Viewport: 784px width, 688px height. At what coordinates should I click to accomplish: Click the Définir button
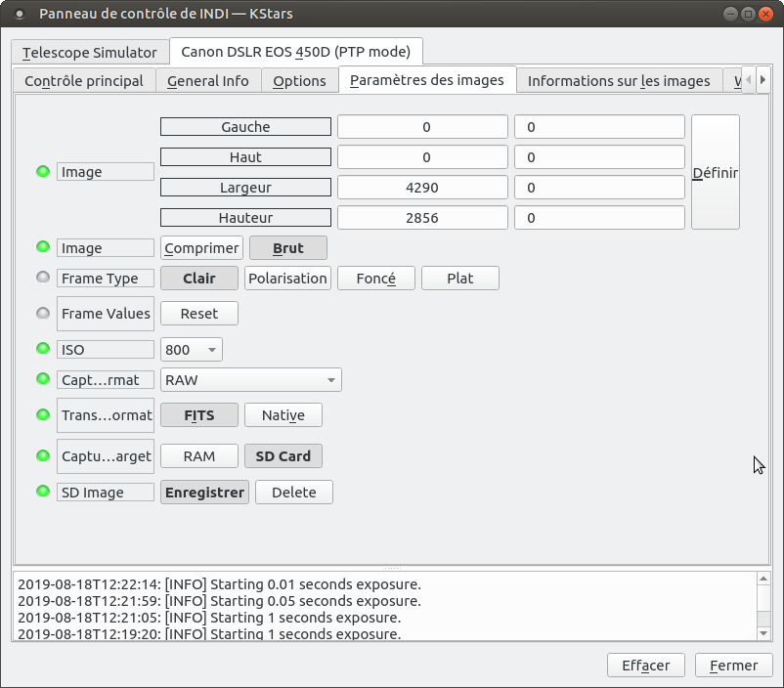(x=715, y=172)
